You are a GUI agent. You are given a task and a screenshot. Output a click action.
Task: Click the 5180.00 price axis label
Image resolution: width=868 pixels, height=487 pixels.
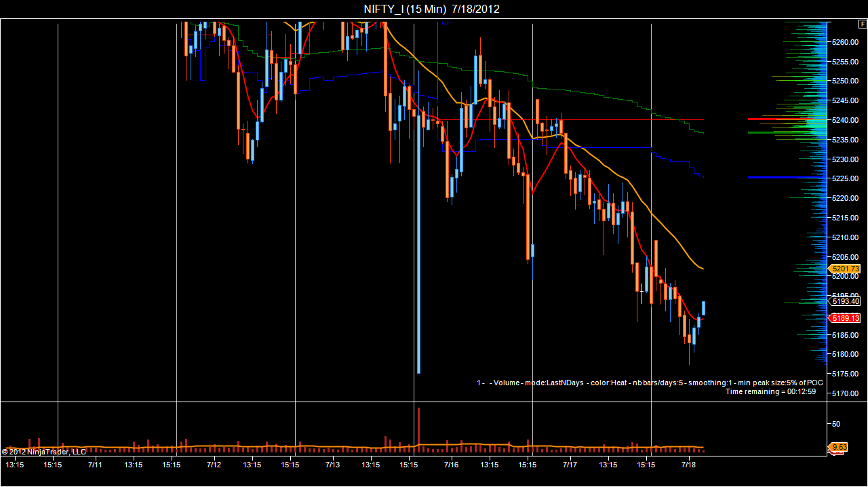coord(845,355)
